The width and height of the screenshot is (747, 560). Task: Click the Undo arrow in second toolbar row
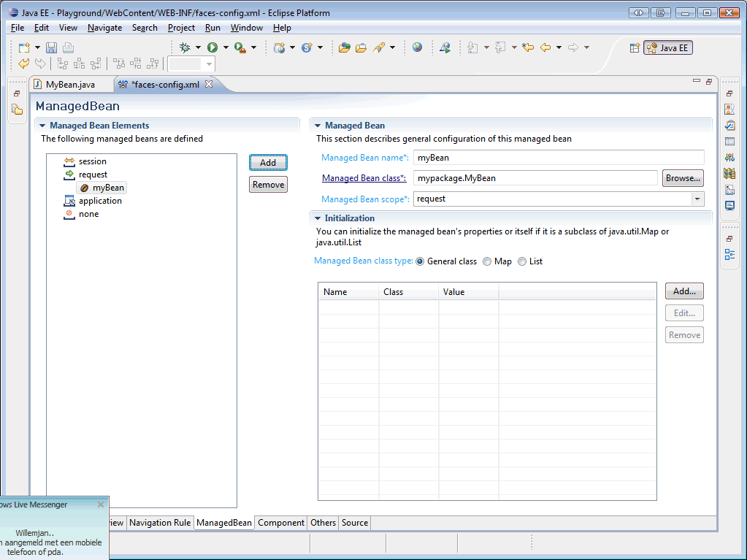tap(23, 64)
